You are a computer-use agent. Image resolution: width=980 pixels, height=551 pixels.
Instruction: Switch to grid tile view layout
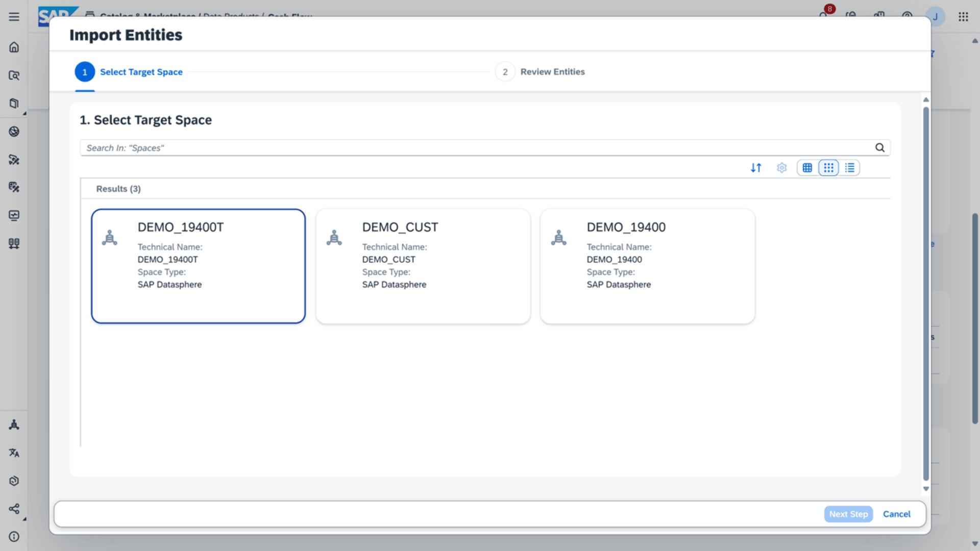coord(828,168)
